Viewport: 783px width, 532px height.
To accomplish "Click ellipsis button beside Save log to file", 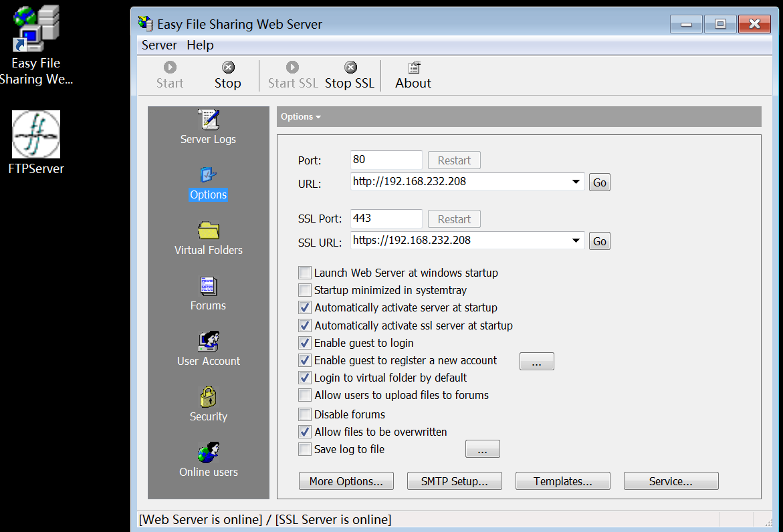I will tap(482, 448).
